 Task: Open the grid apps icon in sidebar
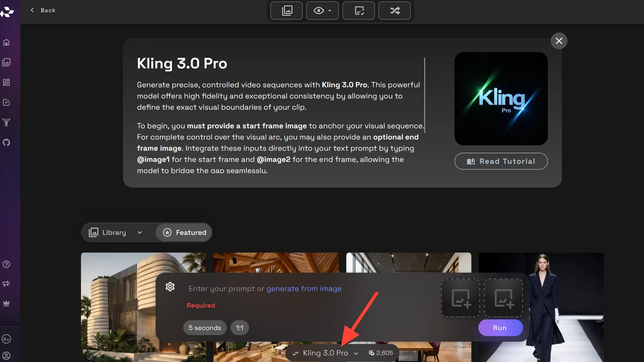point(6,82)
